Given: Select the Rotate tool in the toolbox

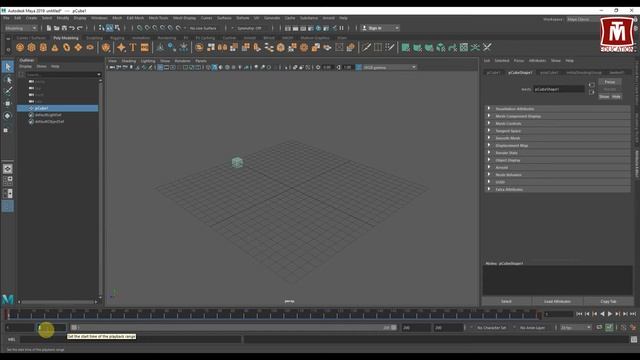Looking at the screenshot, I should click(7, 116).
